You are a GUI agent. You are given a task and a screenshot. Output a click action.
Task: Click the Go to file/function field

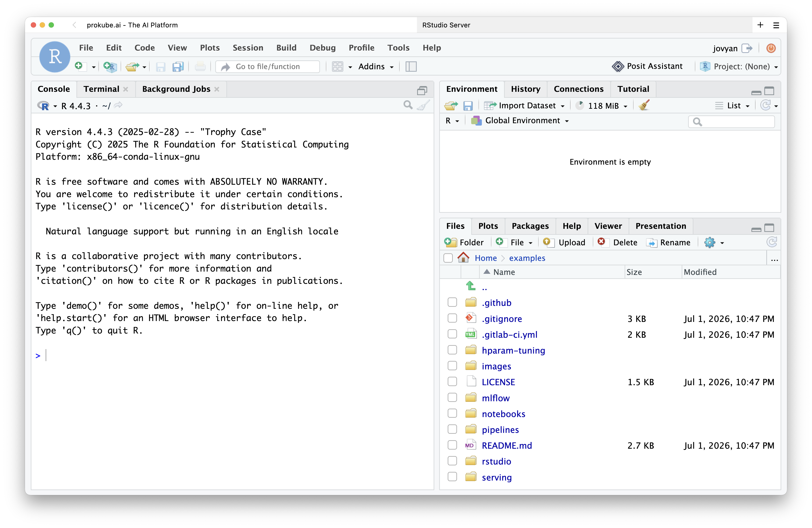[268, 67]
